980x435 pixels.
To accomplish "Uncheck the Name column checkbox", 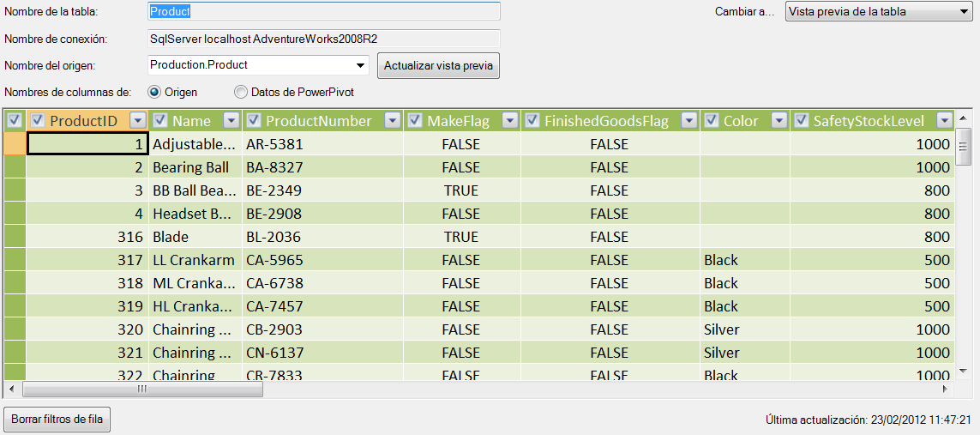I will (160, 121).
